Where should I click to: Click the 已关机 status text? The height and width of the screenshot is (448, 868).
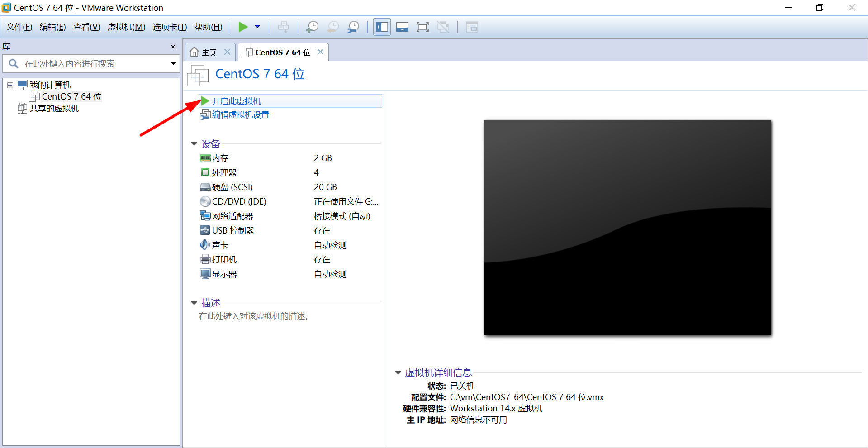462,386
